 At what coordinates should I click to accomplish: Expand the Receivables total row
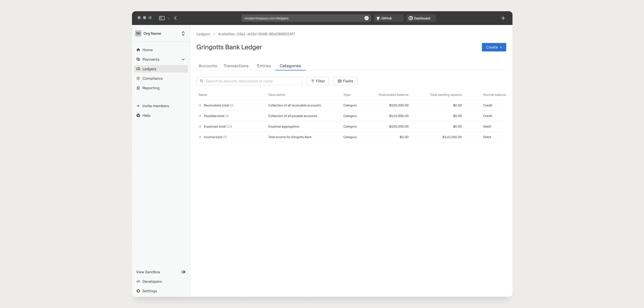click(x=200, y=105)
